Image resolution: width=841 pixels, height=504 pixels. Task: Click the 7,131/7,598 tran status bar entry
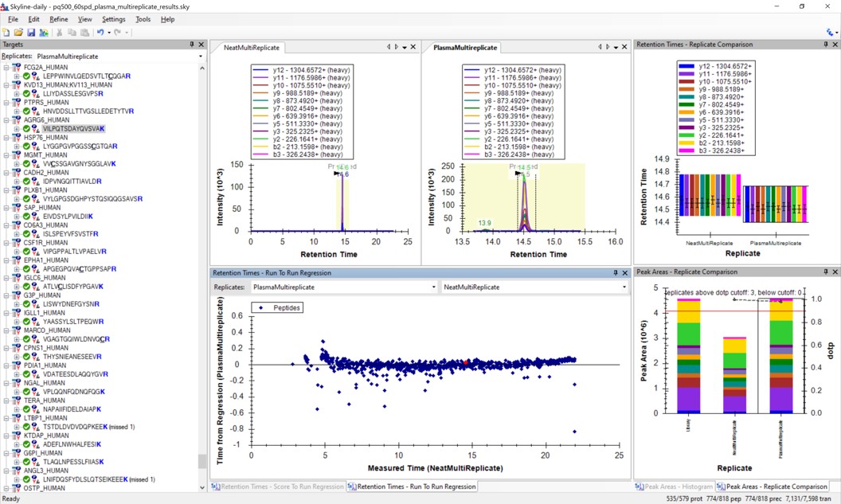[810, 499]
